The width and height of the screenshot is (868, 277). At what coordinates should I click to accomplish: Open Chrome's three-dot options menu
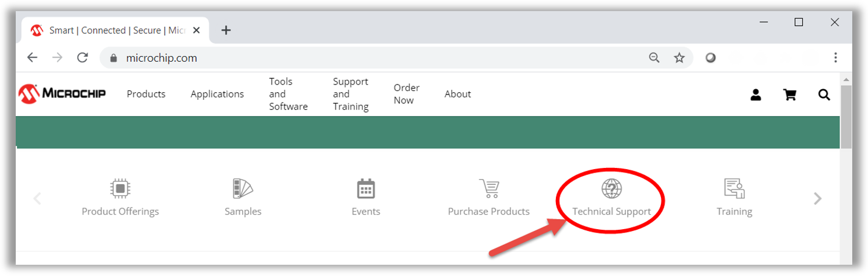pyautogui.click(x=835, y=58)
